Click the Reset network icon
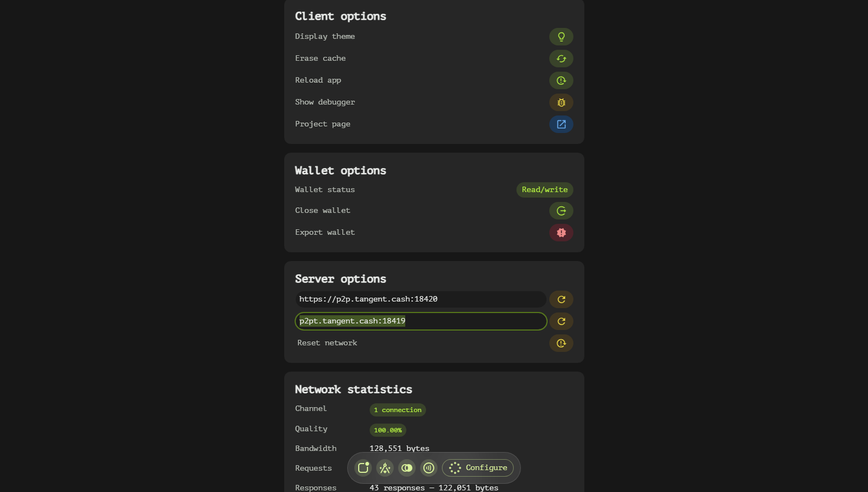 pos(561,343)
